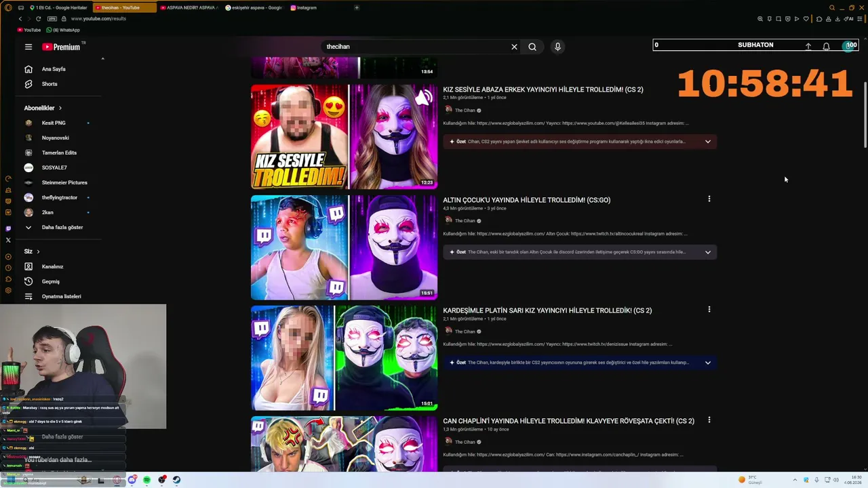The height and width of the screenshot is (488, 868).
Task: Open the WhatsApp bookmark
Action: pyautogui.click(x=63, y=30)
